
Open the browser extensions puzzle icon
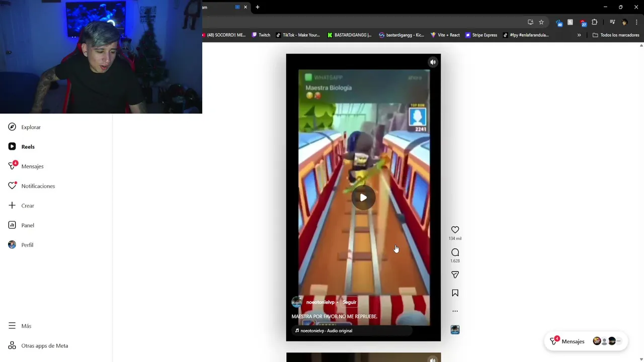click(x=594, y=22)
